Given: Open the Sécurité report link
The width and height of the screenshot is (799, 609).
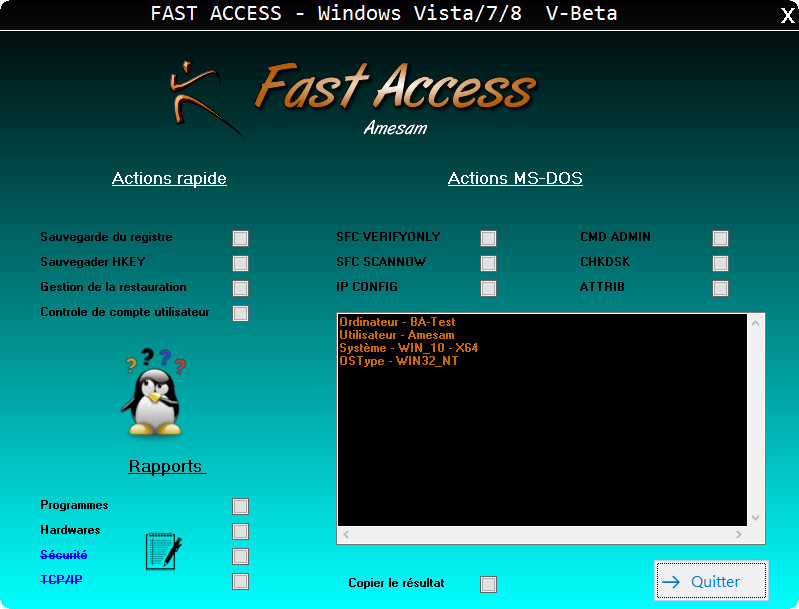Looking at the screenshot, I should pos(64,555).
